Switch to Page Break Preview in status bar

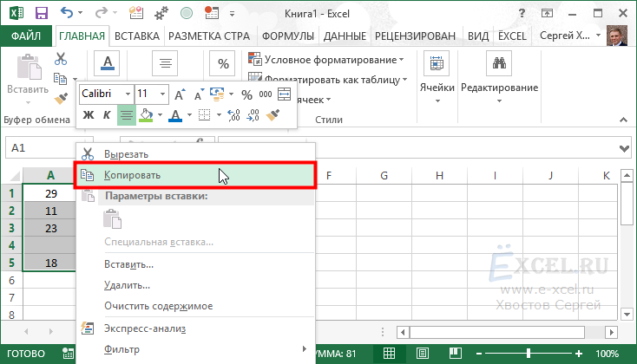(x=455, y=354)
